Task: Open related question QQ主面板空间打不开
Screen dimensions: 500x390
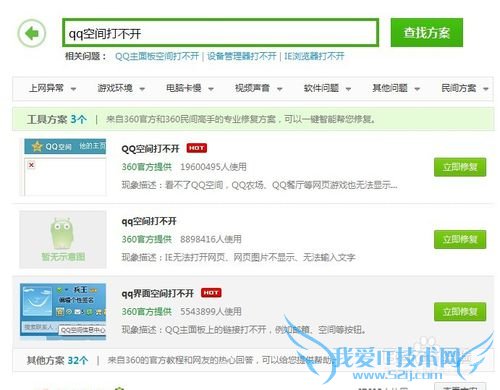Action: coord(157,56)
